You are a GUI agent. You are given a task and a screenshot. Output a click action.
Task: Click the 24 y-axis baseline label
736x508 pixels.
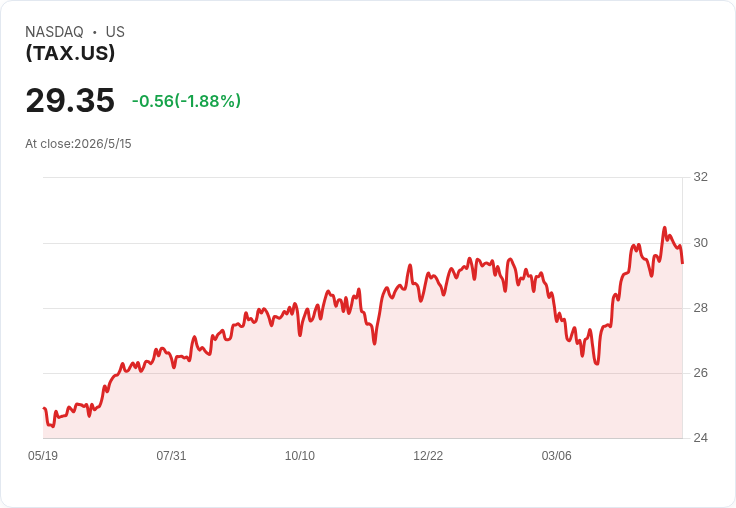700,438
